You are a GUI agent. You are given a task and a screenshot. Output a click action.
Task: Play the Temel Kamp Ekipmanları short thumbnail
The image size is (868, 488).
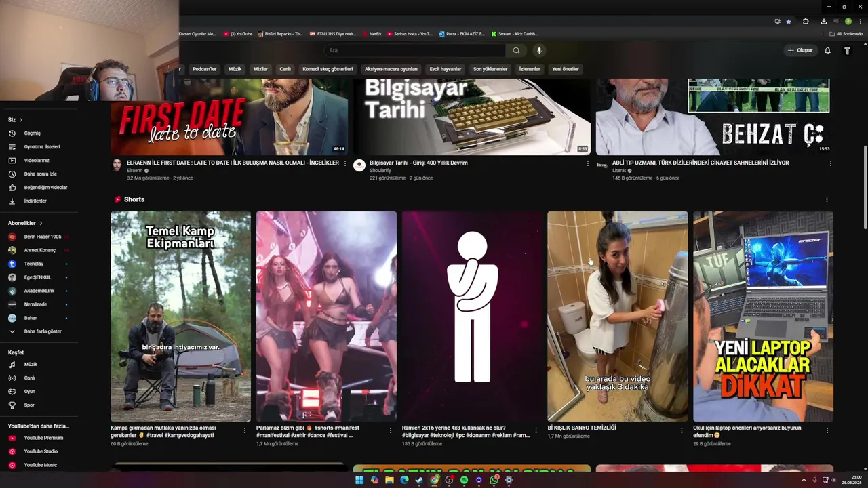(x=180, y=317)
